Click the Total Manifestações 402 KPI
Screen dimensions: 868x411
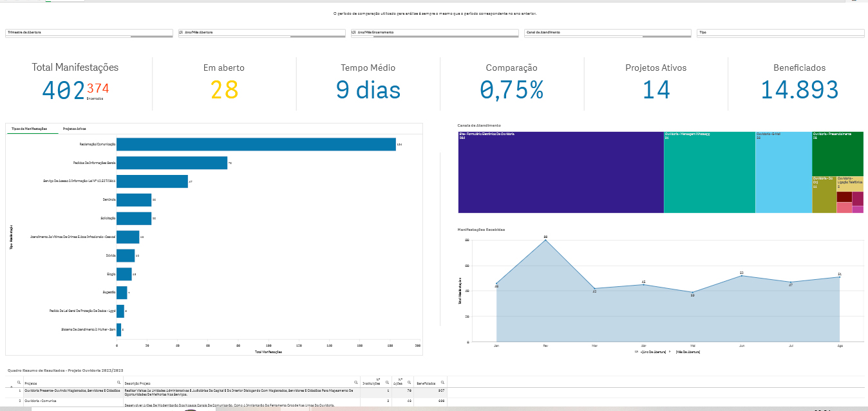tap(64, 90)
